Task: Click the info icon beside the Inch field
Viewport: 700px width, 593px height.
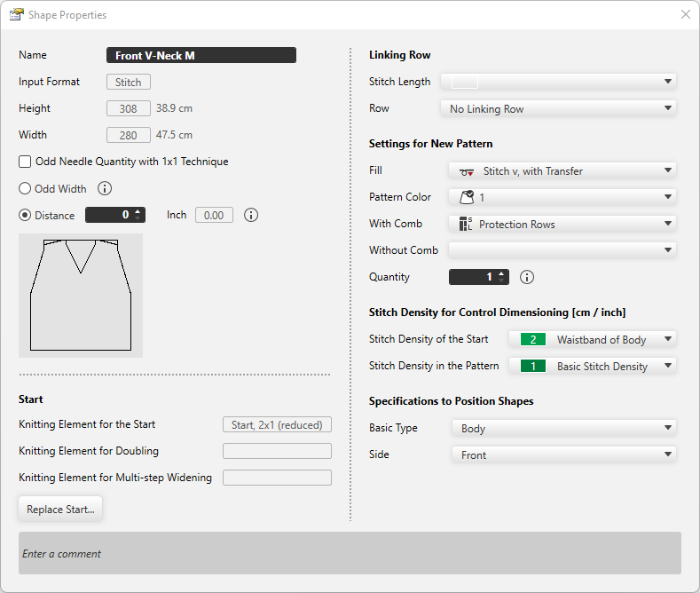Action: click(251, 215)
